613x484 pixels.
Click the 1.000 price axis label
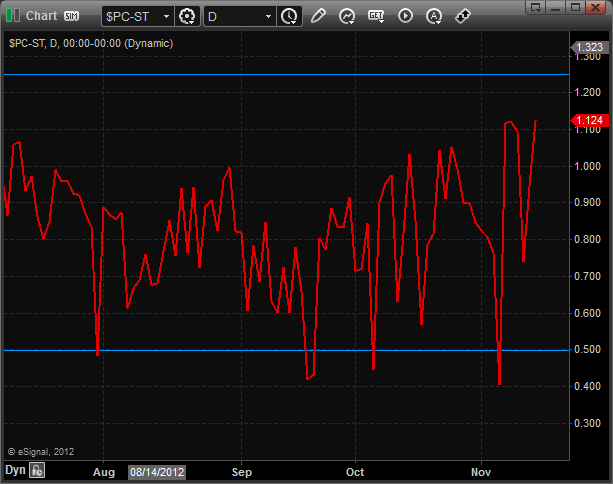click(x=587, y=166)
